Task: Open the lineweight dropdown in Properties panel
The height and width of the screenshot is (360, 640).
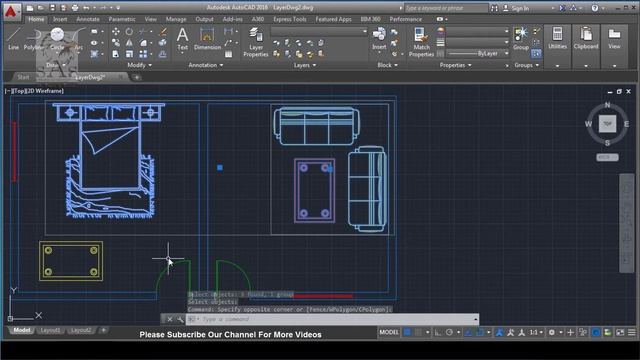Action: pos(478,42)
